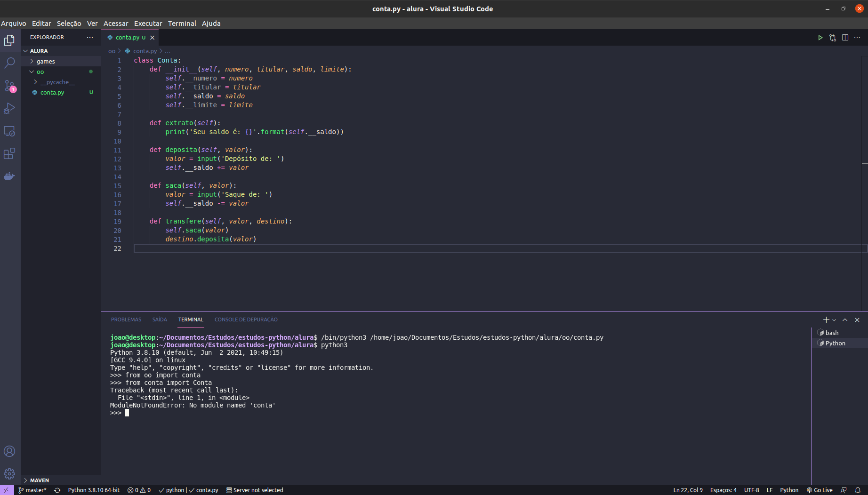Expand the games folder
The width and height of the screenshot is (868, 495).
pyautogui.click(x=61, y=61)
